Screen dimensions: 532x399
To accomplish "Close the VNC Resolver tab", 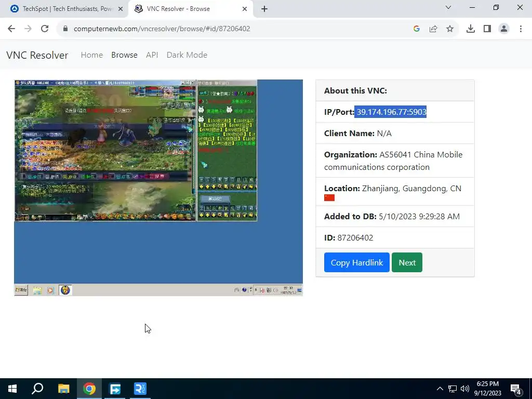I will coord(245,9).
